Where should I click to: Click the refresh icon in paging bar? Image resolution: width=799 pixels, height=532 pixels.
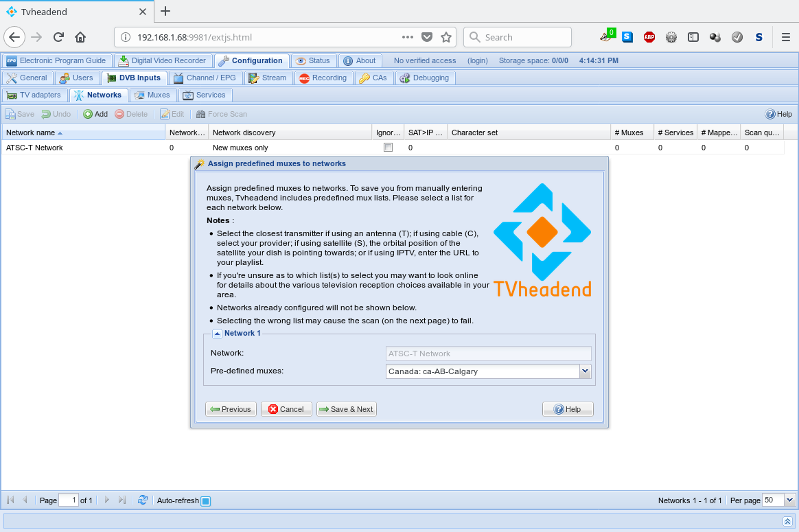click(142, 500)
